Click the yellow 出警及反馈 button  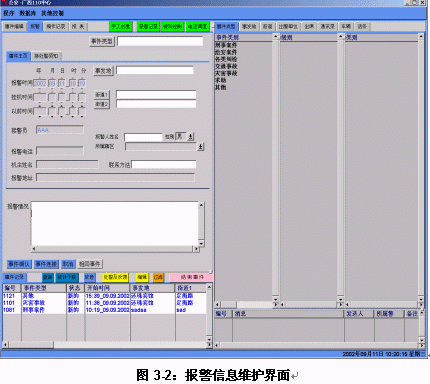coord(115,277)
